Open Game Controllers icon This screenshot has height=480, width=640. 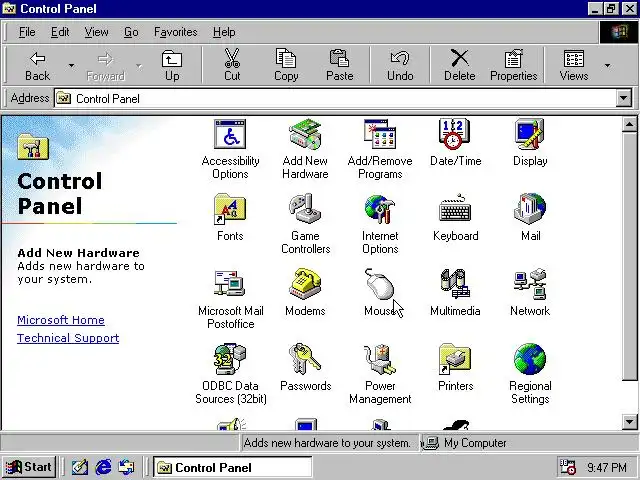[x=305, y=209]
